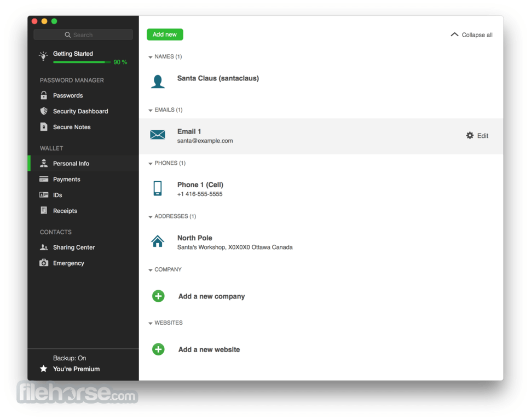Click the Email 1 envelope icon
The width and height of the screenshot is (531, 420).
tap(158, 135)
